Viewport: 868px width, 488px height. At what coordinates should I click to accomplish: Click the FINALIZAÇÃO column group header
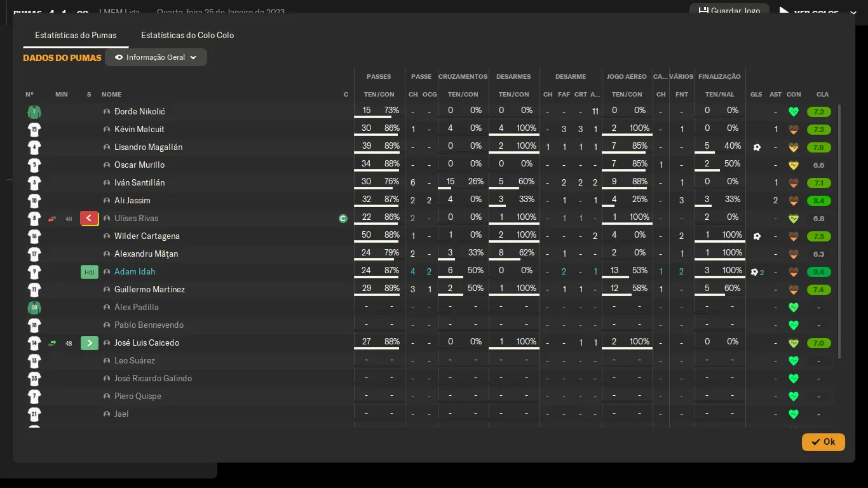point(719,77)
